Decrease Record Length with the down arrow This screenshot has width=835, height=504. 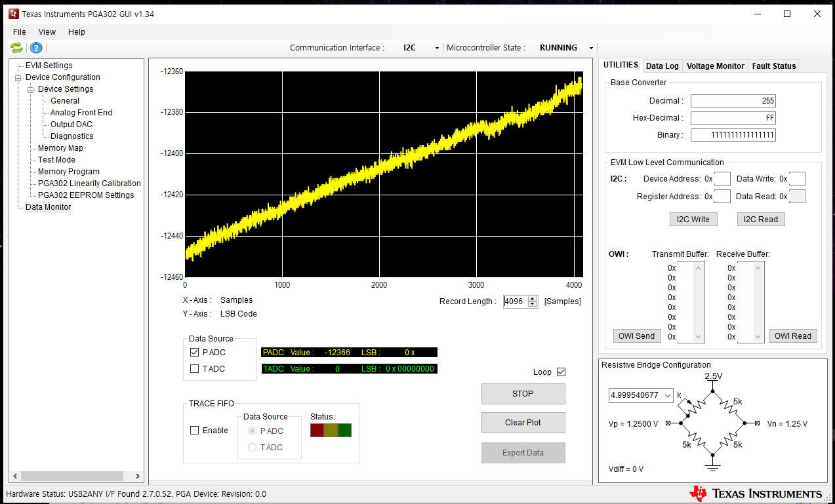(x=533, y=304)
